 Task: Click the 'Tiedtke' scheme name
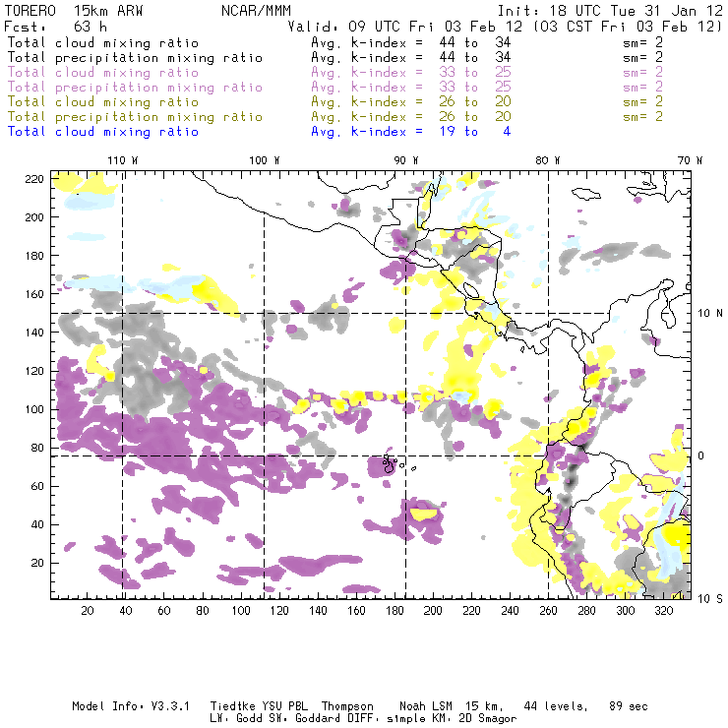pyautogui.click(x=233, y=706)
